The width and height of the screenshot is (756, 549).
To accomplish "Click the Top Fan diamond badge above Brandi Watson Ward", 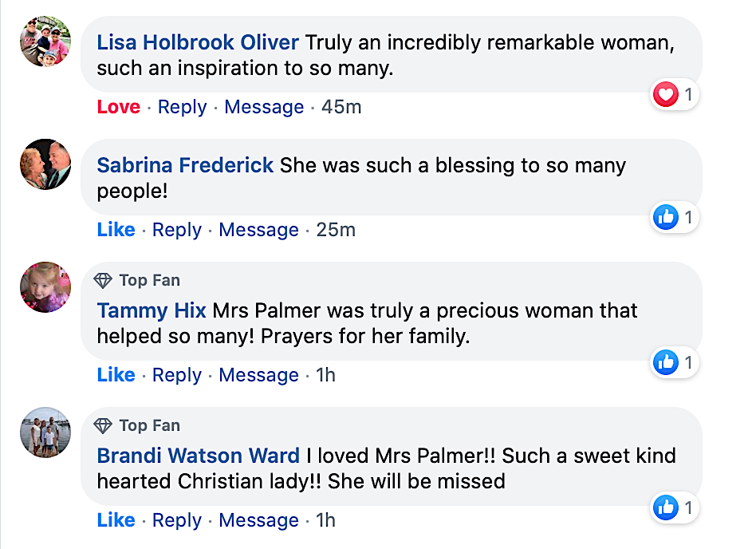I will click(x=104, y=425).
